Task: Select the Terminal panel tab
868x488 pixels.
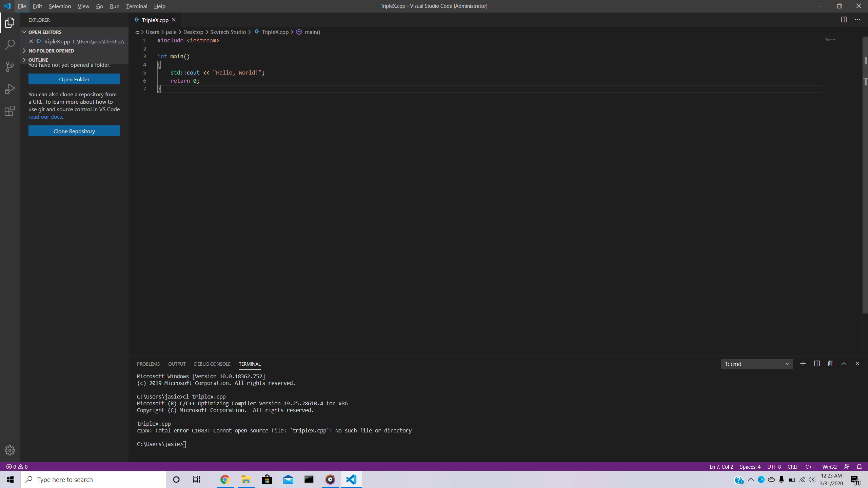Action: click(250, 364)
